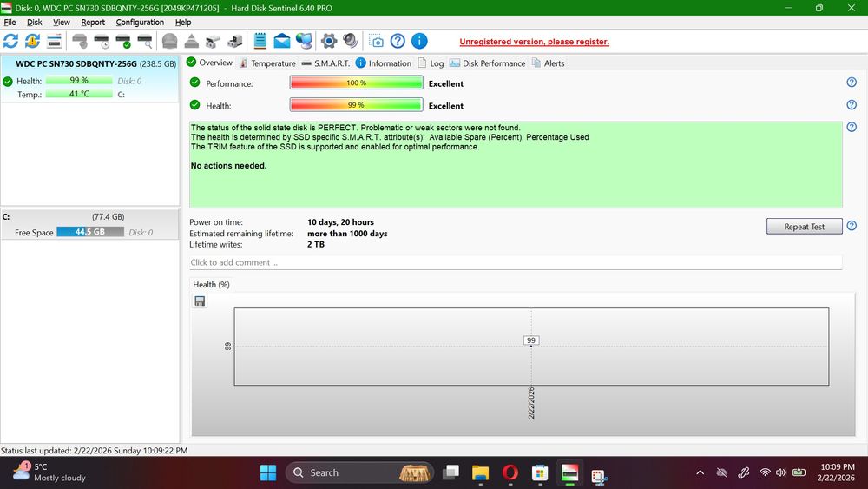Open the Windows Start menu
The width and height of the screenshot is (868, 489).
coord(268,472)
